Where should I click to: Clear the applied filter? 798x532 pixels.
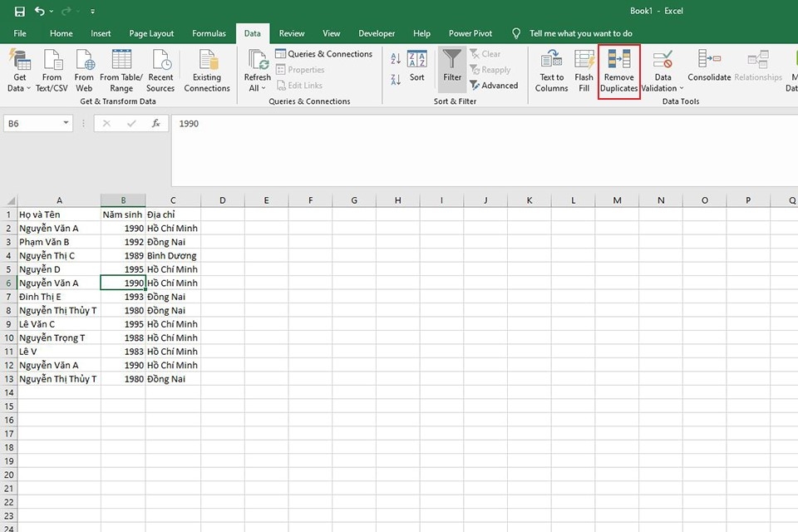point(485,53)
